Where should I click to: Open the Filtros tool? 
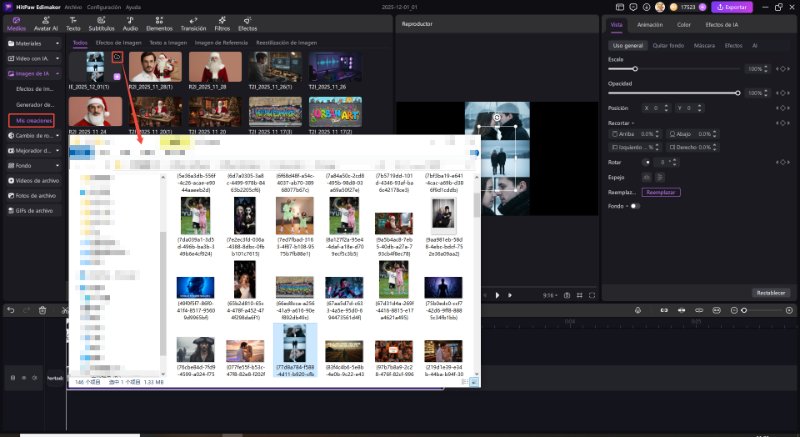click(x=222, y=24)
